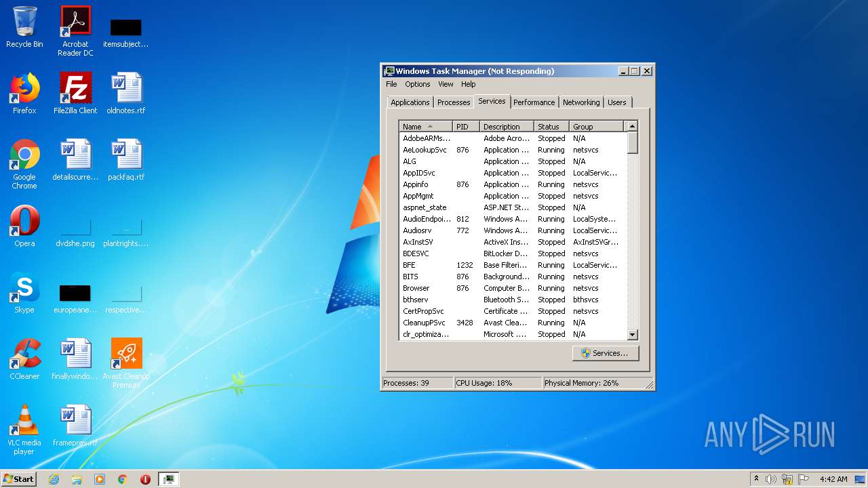Launch Windows Media Player from taskbar

click(100, 479)
